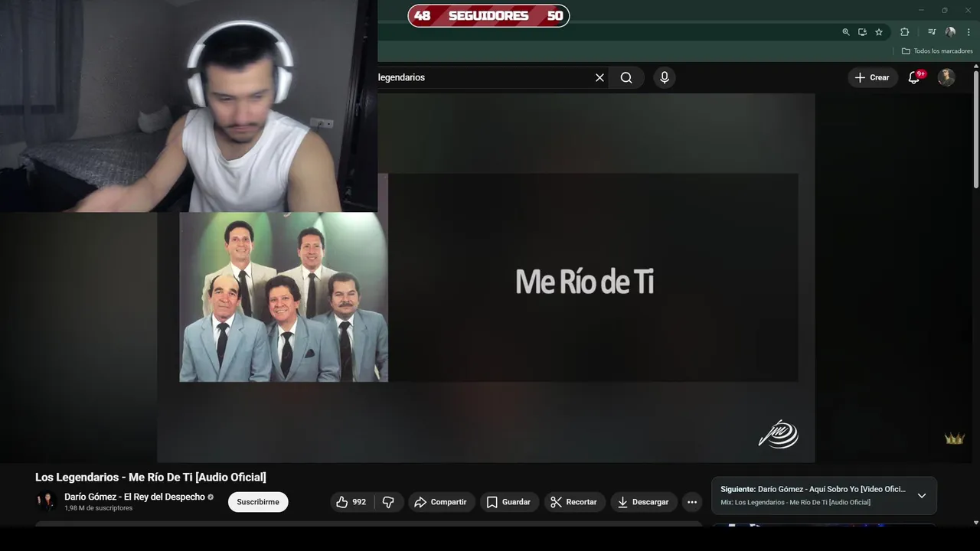The height and width of the screenshot is (551, 980).
Task: Open Chrome's three-dot menu
Action: 969,32
